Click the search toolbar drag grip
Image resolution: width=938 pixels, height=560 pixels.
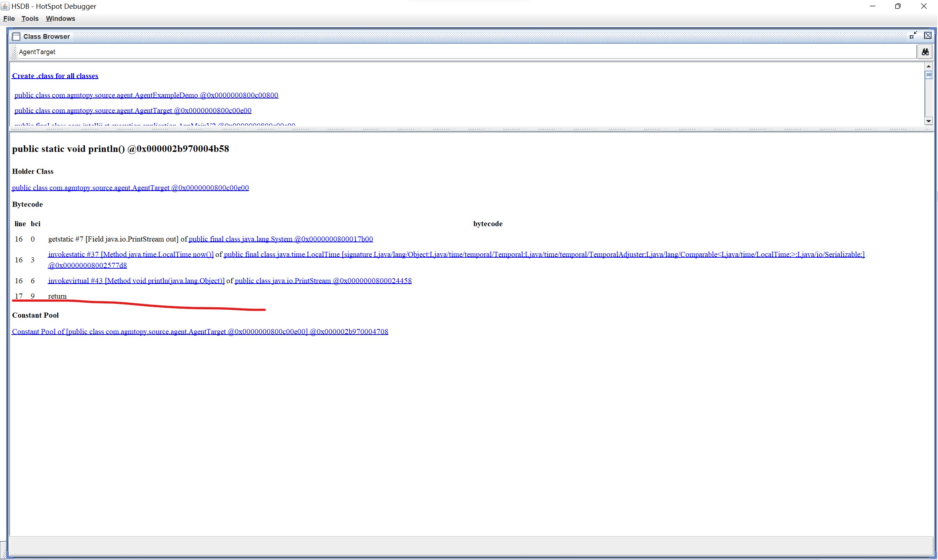[x=14, y=52]
